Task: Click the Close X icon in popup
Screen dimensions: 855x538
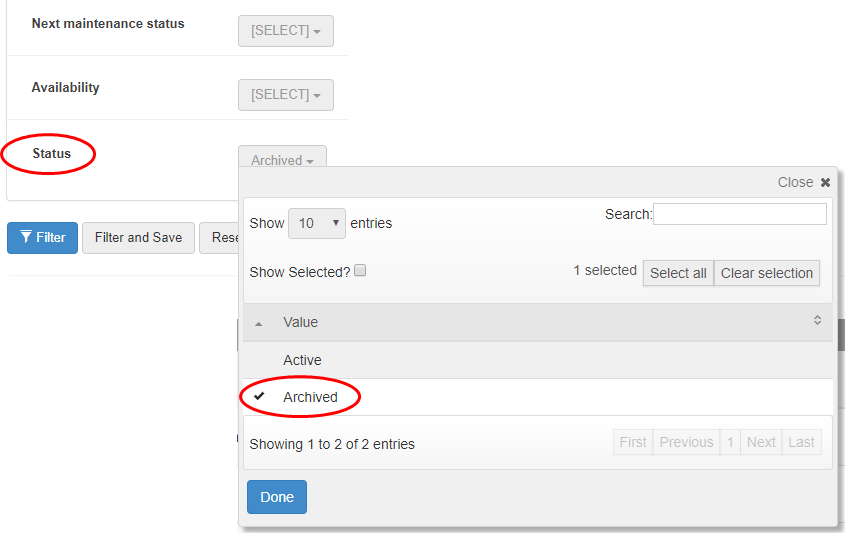Action: tap(825, 183)
